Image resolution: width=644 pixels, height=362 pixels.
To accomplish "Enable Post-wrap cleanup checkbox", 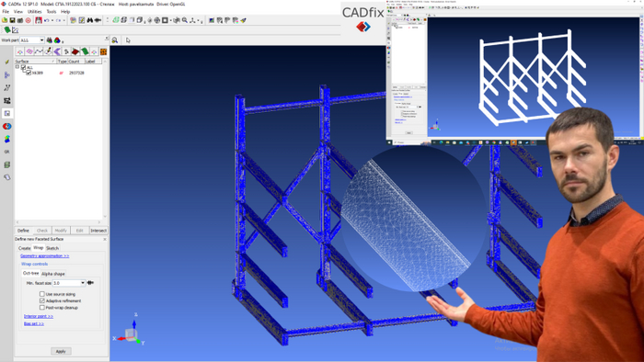I will tap(42, 308).
